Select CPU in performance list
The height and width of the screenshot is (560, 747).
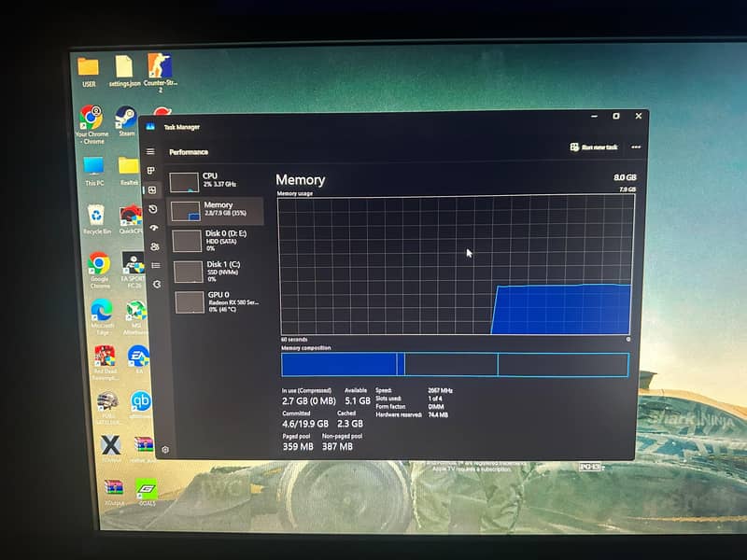point(215,181)
